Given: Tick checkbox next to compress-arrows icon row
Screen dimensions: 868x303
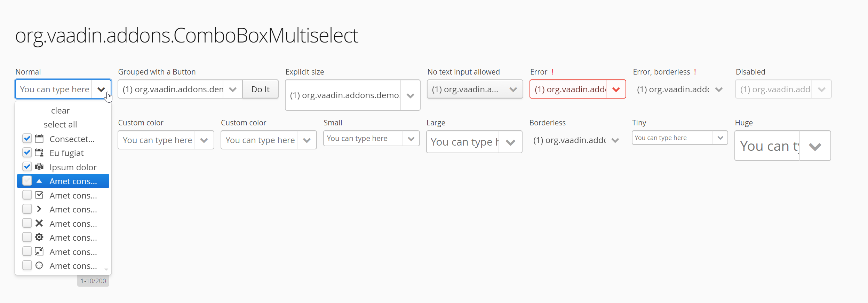Looking at the screenshot, I should pyautogui.click(x=27, y=251).
